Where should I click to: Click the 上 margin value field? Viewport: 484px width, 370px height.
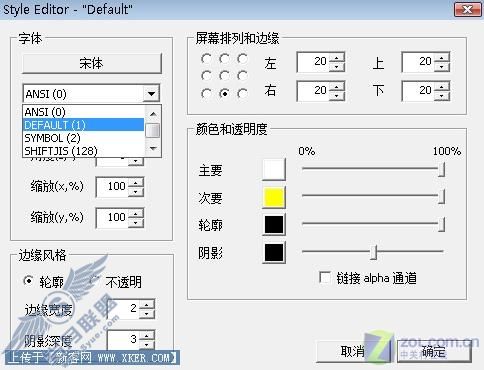419,62
